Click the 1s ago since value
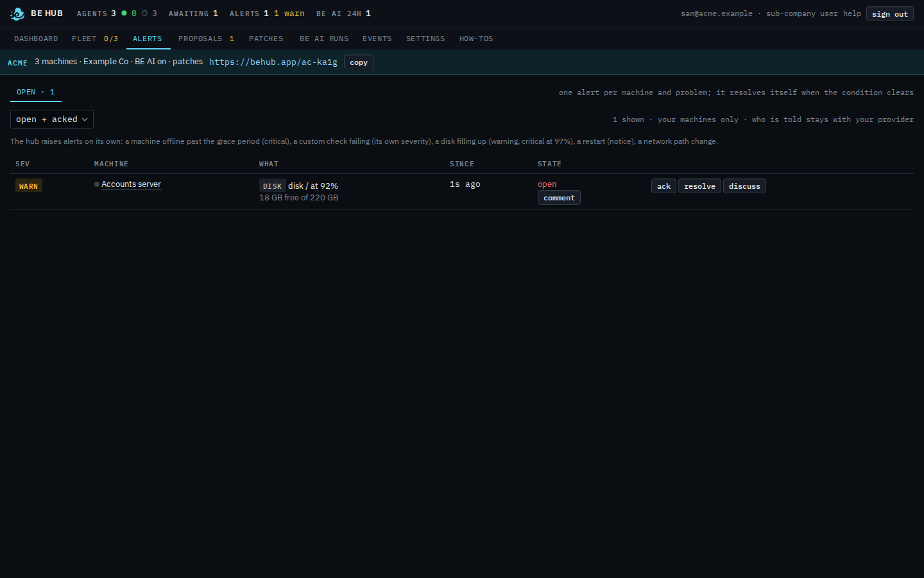The image size is (924, 578). tap(465, 184)
